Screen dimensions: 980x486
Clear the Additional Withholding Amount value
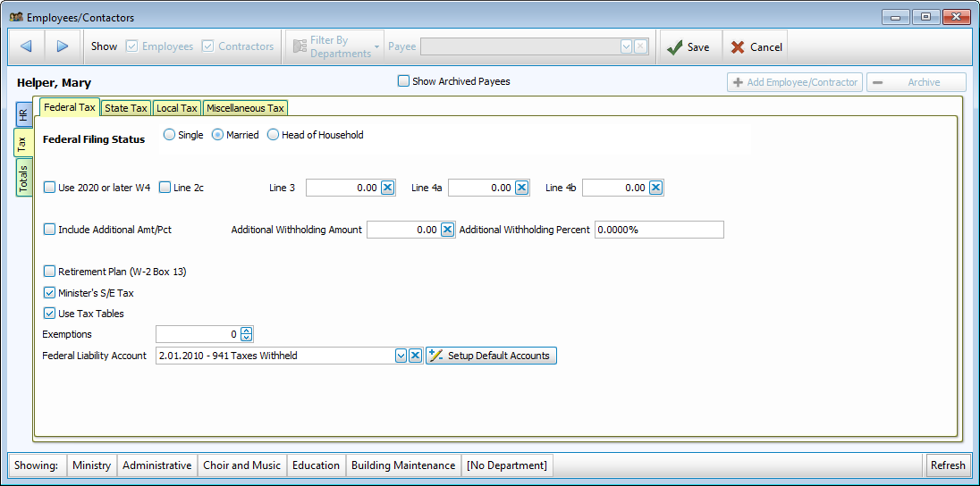tap(448, 230)
